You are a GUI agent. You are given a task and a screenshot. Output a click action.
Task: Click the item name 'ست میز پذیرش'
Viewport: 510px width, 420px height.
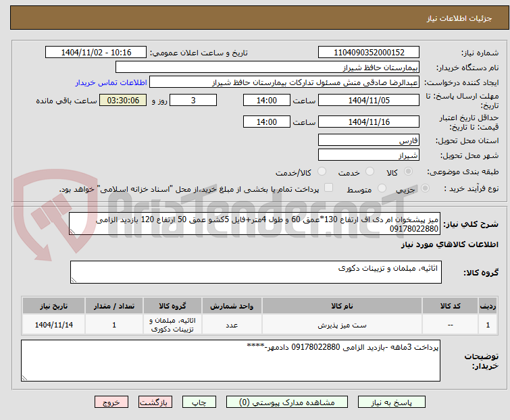342,325
